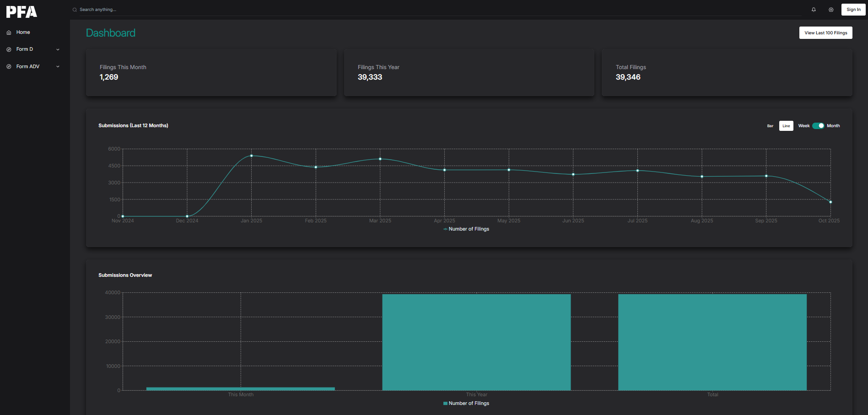Click the PFA logo in the top-left corner

coord(21,11)
